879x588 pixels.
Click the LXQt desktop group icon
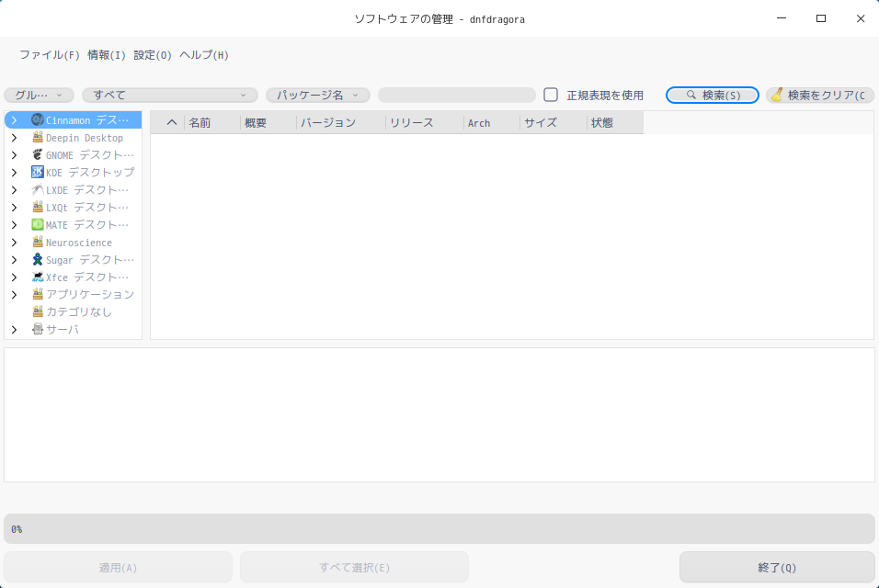38,208
